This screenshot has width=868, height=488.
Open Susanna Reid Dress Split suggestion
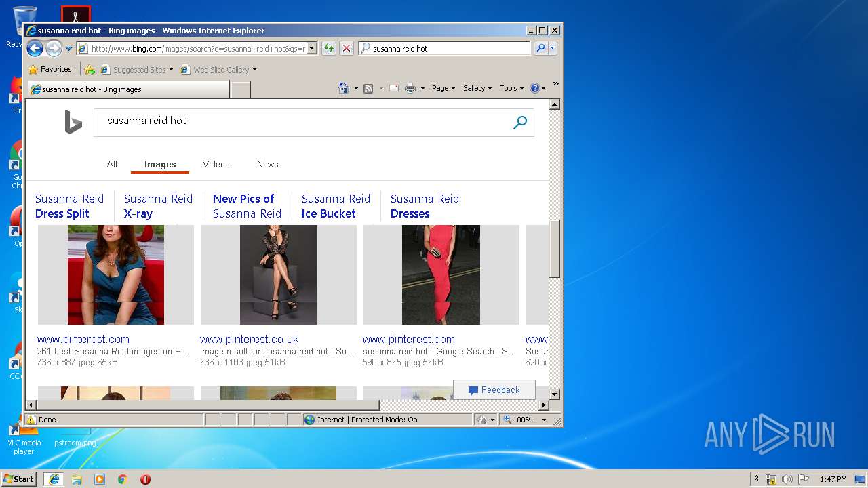pos(69,206)
